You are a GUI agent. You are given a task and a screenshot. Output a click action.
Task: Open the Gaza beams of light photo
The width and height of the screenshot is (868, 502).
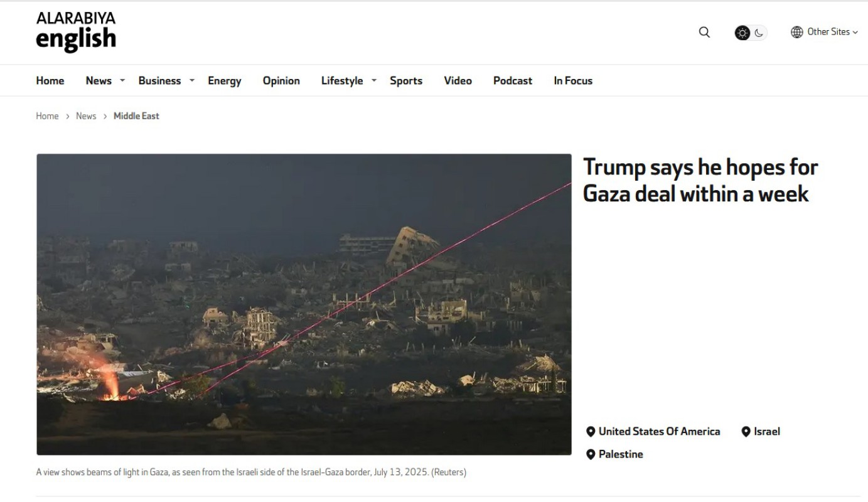(304, 304)
